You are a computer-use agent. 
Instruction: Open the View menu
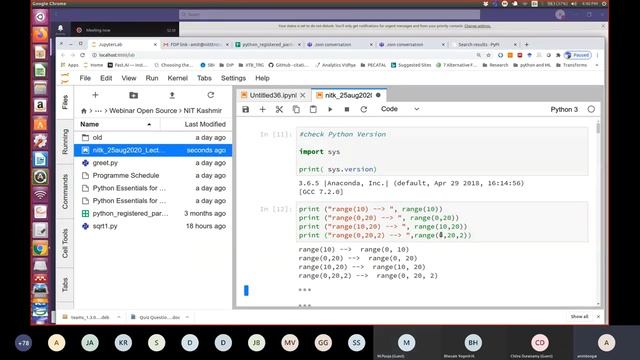[x=129, y=78]
